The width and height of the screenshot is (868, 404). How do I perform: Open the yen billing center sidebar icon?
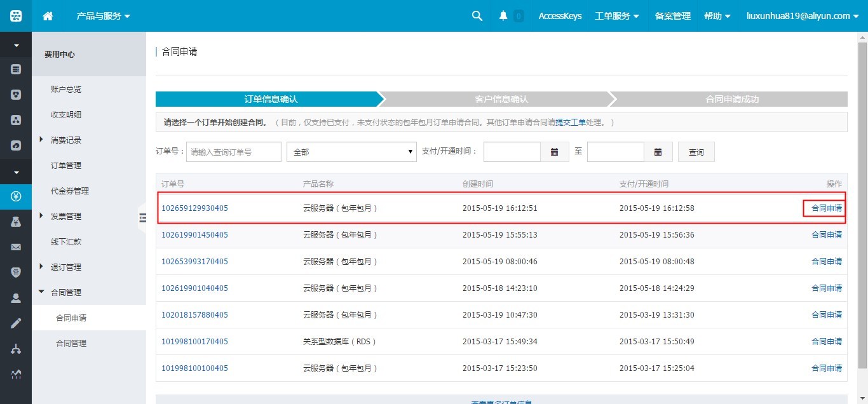[16, 196]
